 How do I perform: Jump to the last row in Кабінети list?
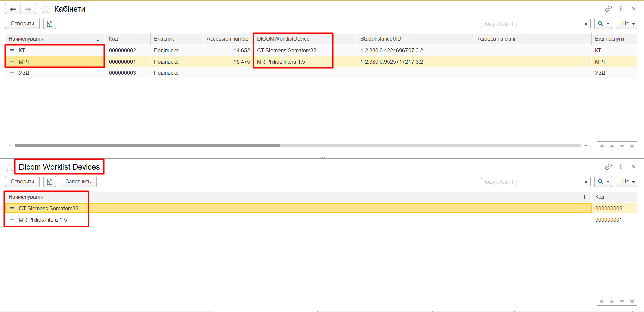click(632, 146)
